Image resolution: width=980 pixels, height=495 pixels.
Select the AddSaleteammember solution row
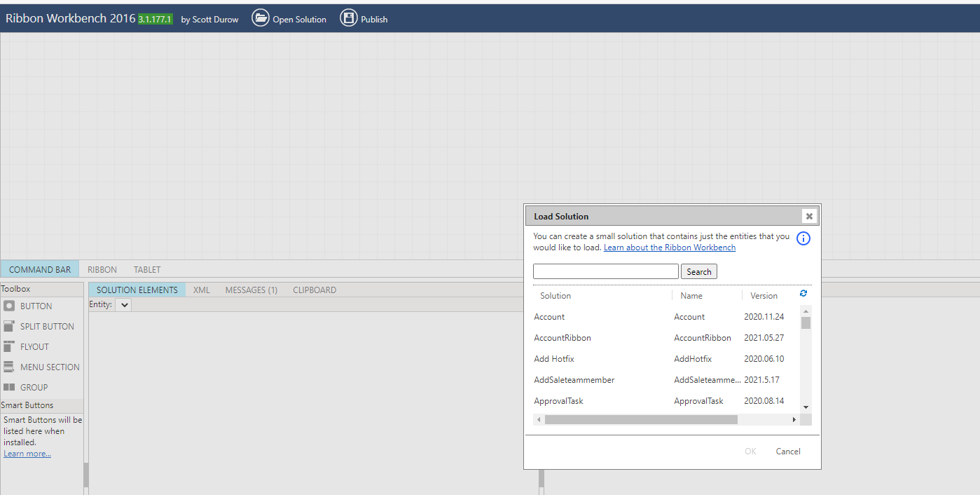tap(666, 380)
